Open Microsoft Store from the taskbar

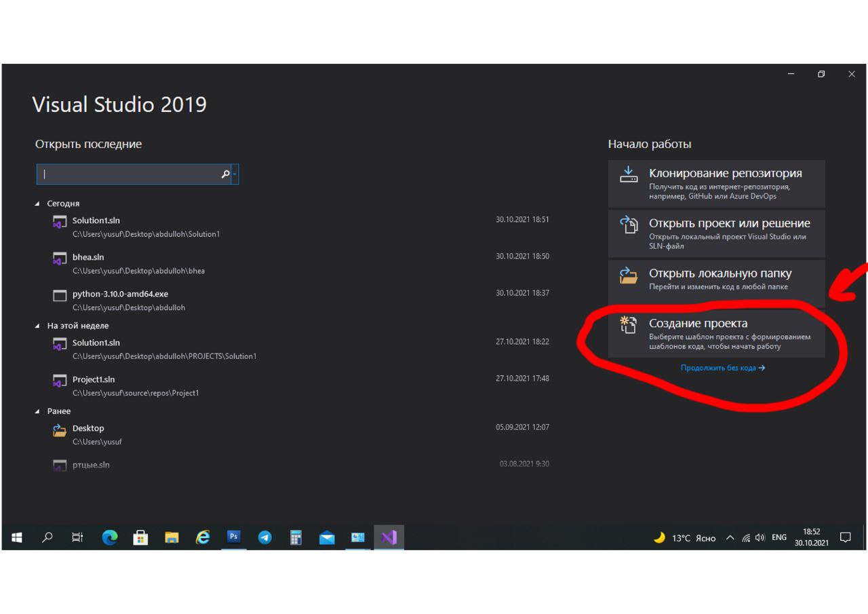point(140,538)
